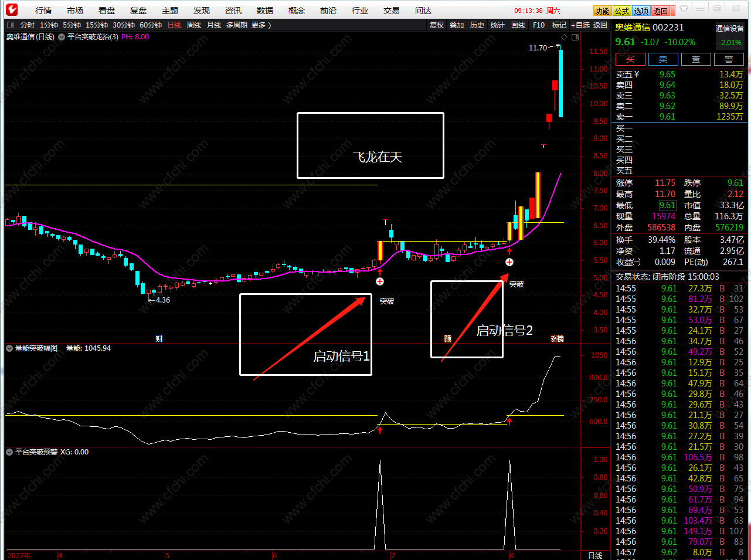This screenshot has height=560, width=751.
Task: Open the 更多 periods expander
Action: click(x=261, y=25)
